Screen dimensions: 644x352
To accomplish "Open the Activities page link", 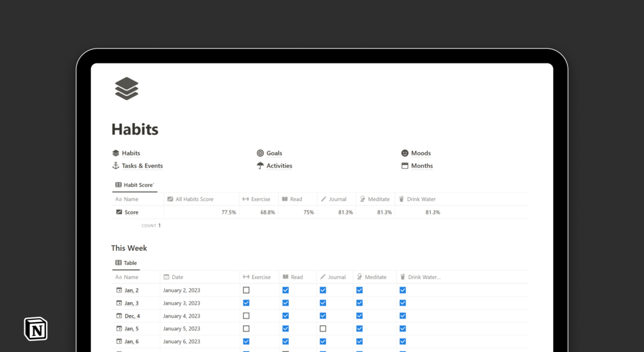I will [x=279, y=166].
